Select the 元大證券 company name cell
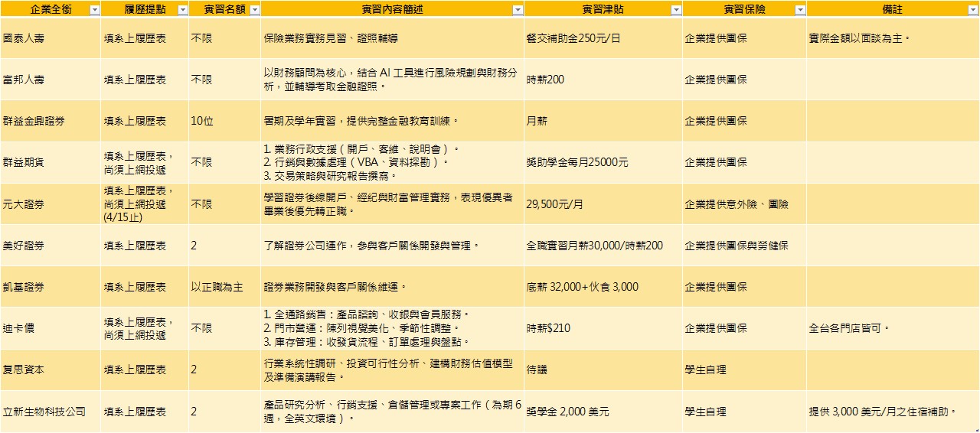 tap(23, 204)
